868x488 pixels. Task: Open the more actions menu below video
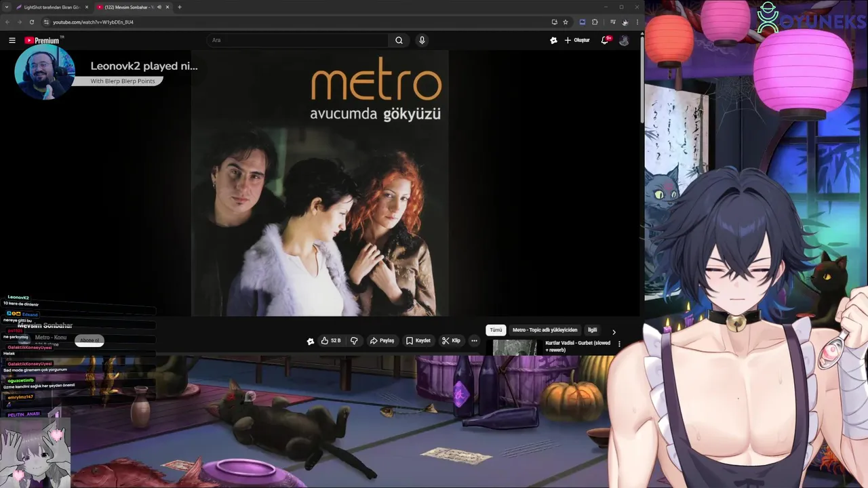[474, 341]
